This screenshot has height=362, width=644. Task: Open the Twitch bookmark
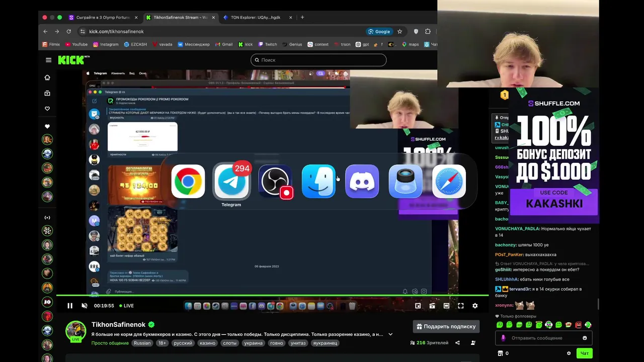pos(268,44)
